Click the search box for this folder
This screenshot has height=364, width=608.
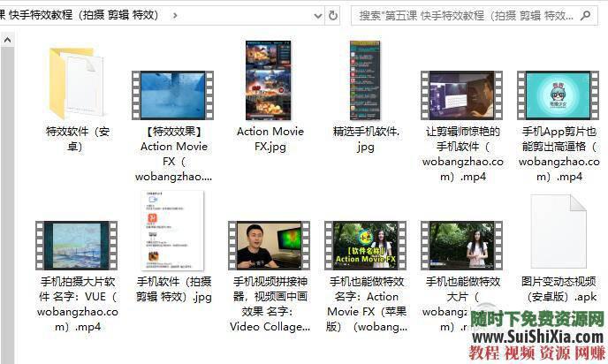(x=475, y=16)
